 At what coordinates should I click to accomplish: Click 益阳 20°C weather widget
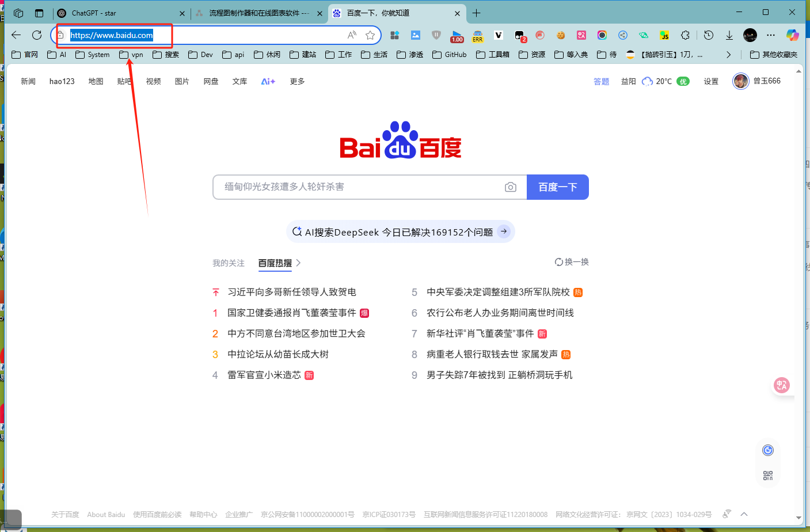[x=655, y=81]
